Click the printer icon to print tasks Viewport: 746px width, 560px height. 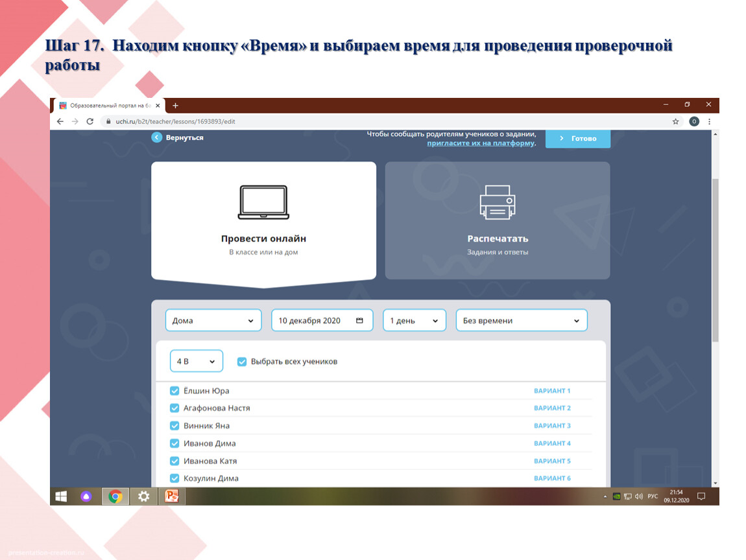(498, 202)
